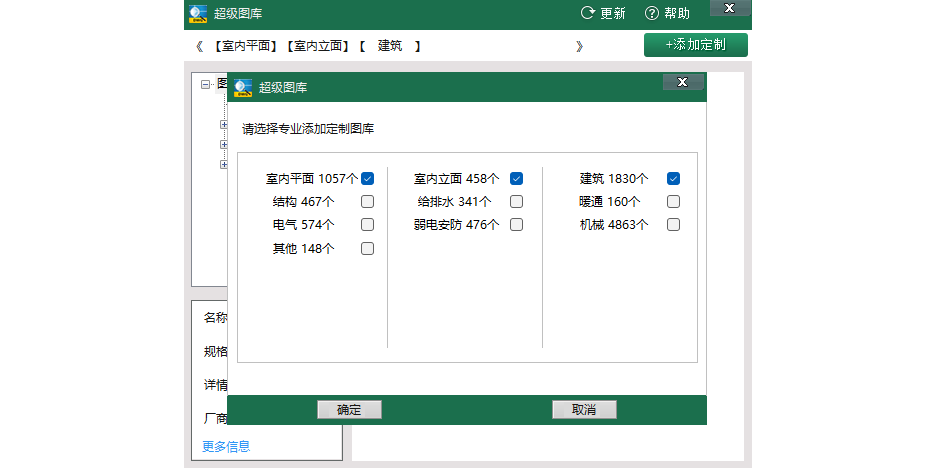Image resolution: width=936 pixels, height=468 pixels.
Task: Cancel the dialog with 取消
Action: [x=584, y=410]
